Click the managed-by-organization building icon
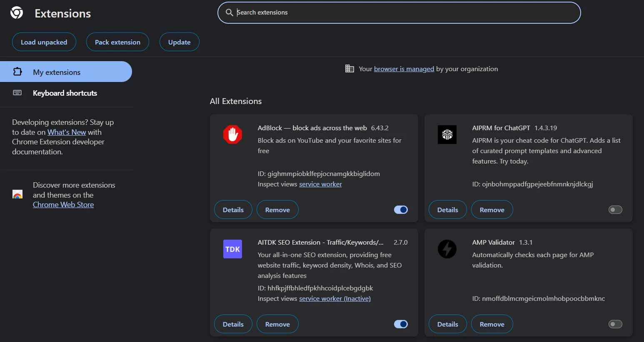This screenshot has height=342, width=644. 349,69
